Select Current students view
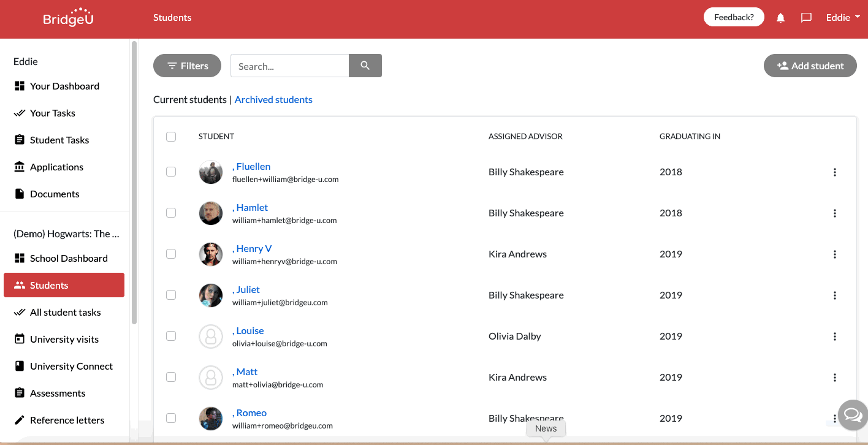The width and height of the screenshot is (868, 445). pyautogui.click(x=189, y=99)
